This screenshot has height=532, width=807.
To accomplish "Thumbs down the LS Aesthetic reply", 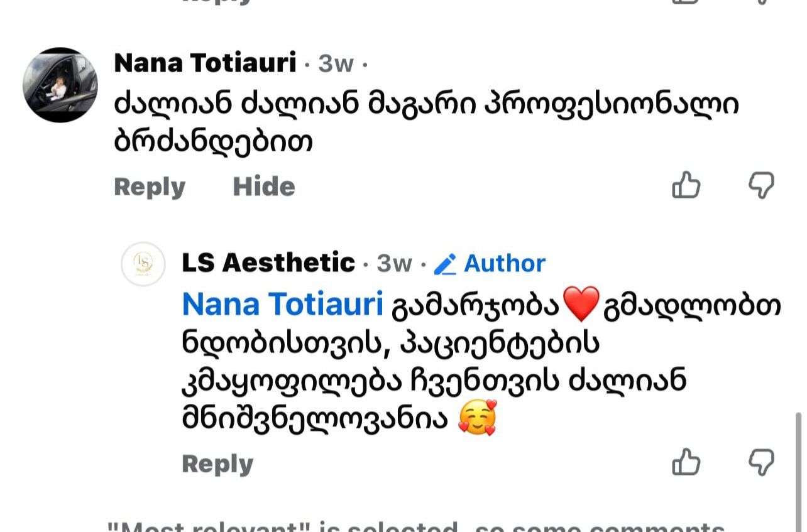I will (x=761, y=463).
